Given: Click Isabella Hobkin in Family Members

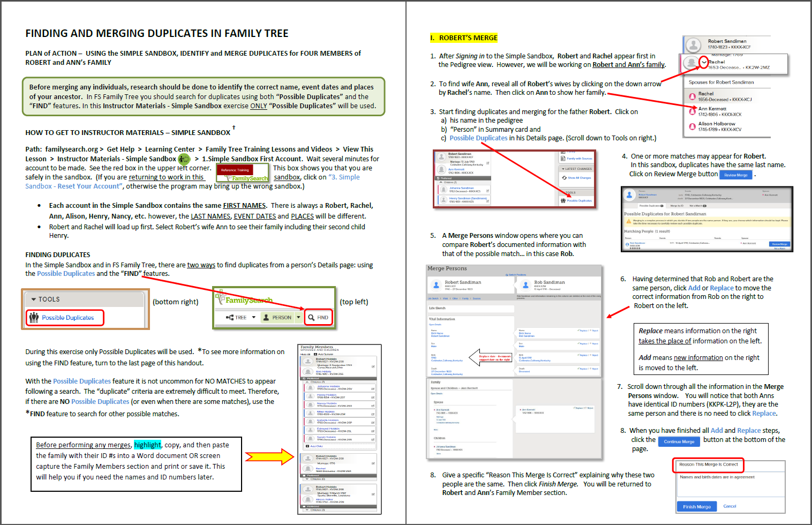Looking at the screenshot, I should pos(327,420).
